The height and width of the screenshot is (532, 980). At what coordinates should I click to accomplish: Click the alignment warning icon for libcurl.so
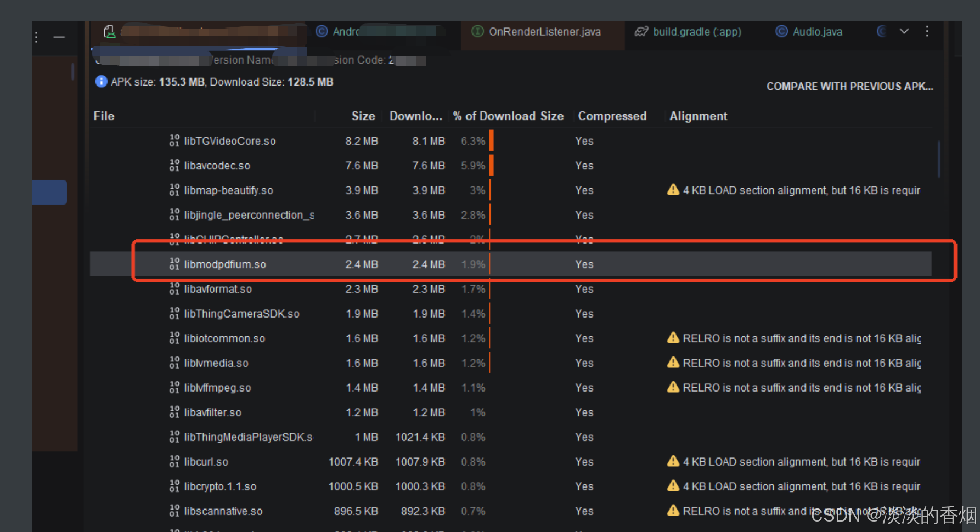[x=673, y=461]
